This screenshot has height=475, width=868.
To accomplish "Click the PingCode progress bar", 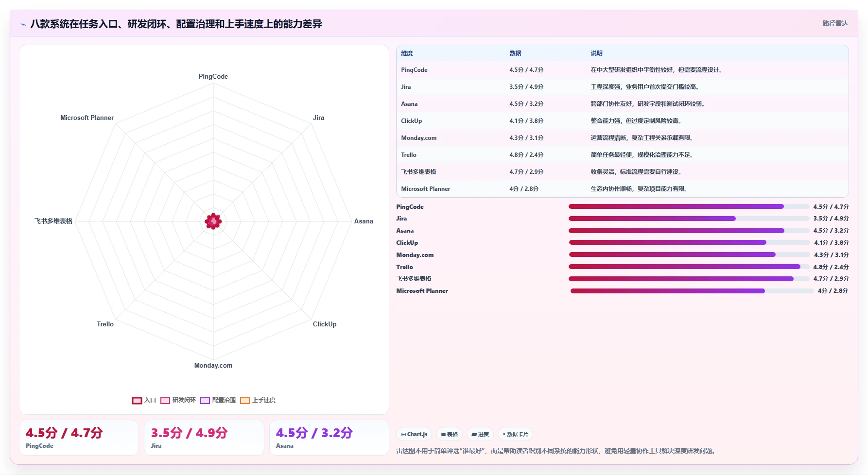I will [689, 206].
